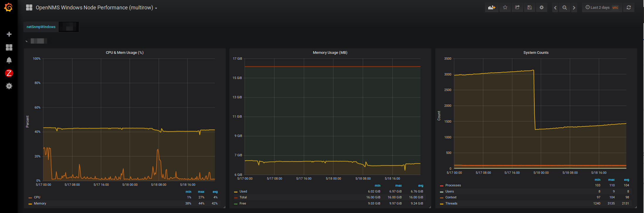
Task: Sort CPU & Mem legend by min
Action: point(188,192)
